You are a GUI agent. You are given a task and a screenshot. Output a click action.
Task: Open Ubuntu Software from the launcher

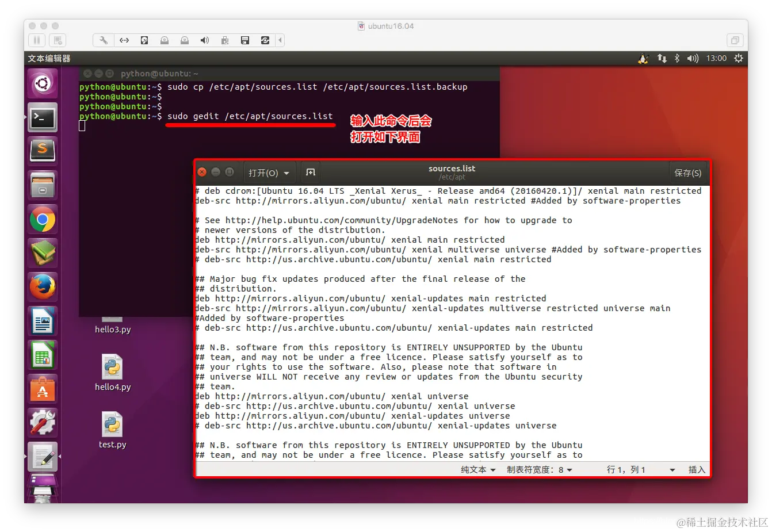coord(43,389)
